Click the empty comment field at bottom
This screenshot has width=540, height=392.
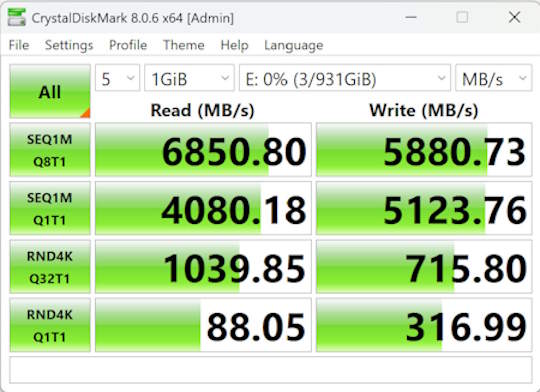point(271,370)
